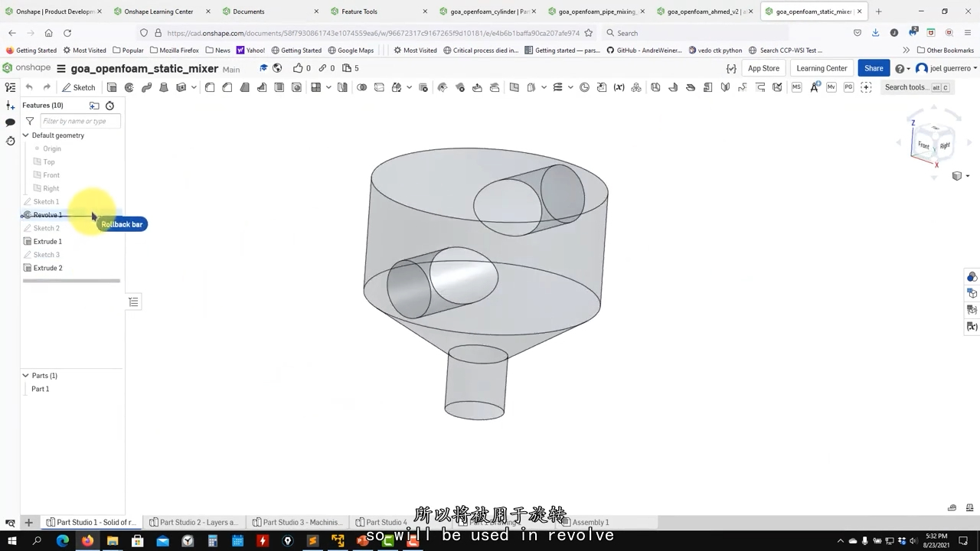Switch to the Assembly 1 tab
Image resolution: width=980 pixels, height=551 pixels.
coord(590,522)
